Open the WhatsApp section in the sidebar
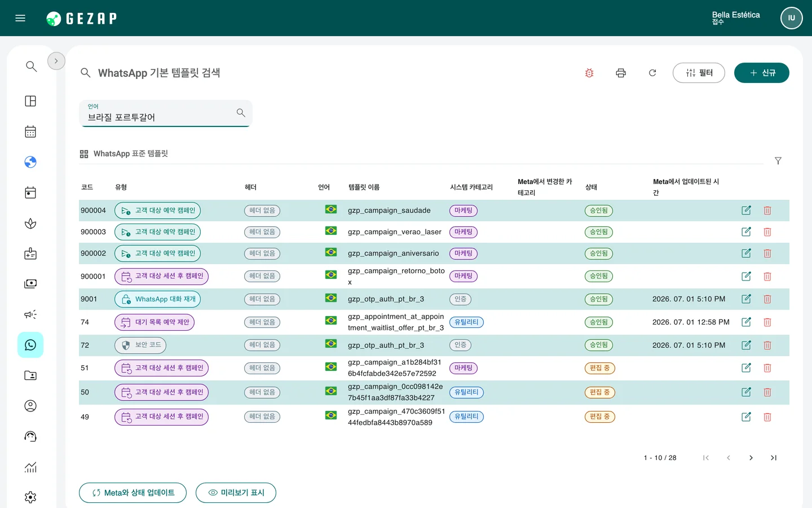Viewport: 812px width, 508px height. coord(30,345)
